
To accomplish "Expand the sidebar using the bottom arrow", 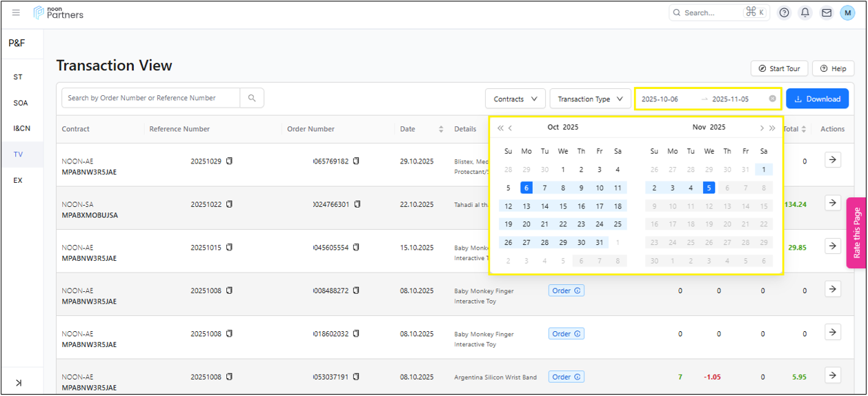I will coord(19,383).
